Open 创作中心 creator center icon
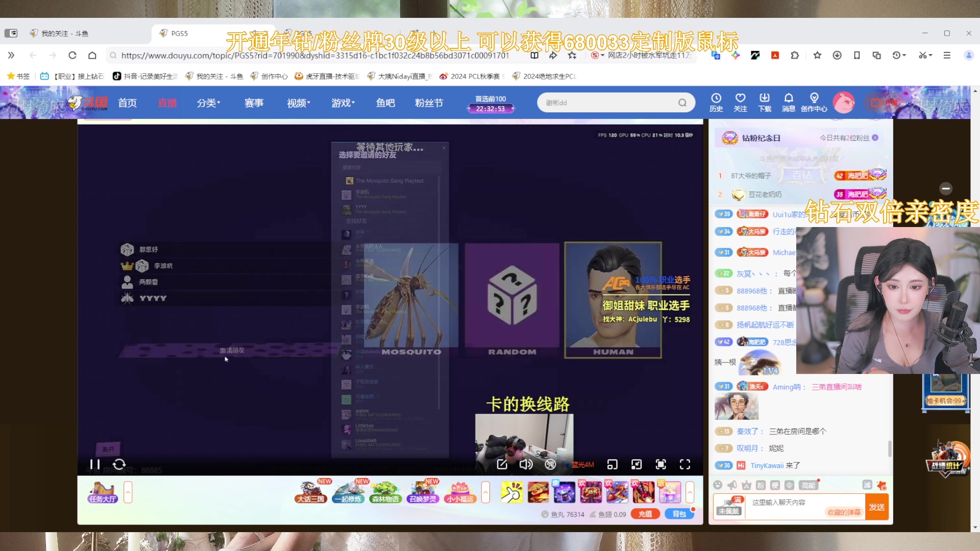 (814, 102)
